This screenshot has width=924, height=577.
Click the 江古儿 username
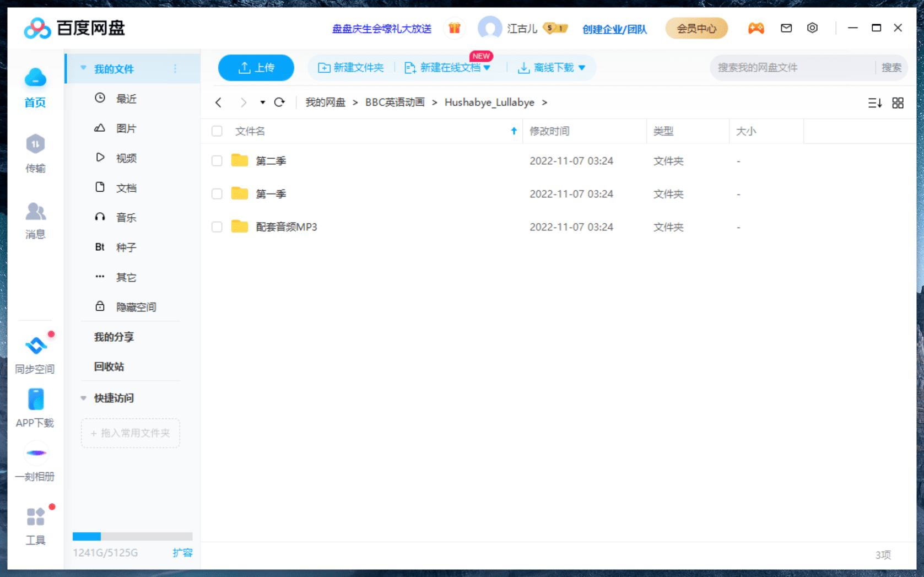point(522,29)
